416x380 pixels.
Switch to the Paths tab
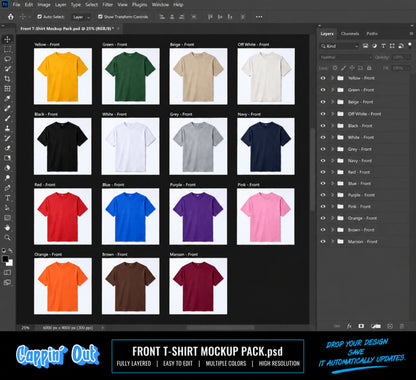click(372, 34)
